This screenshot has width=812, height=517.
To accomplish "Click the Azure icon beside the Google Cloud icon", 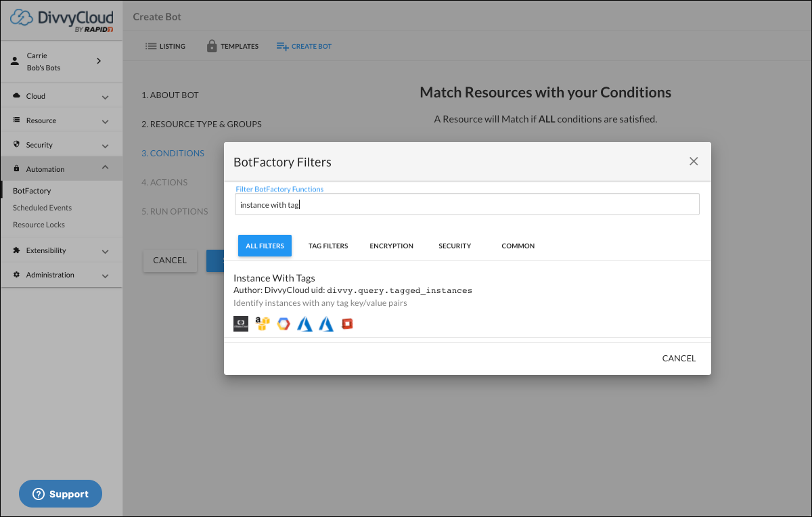I will coord(304,323).
